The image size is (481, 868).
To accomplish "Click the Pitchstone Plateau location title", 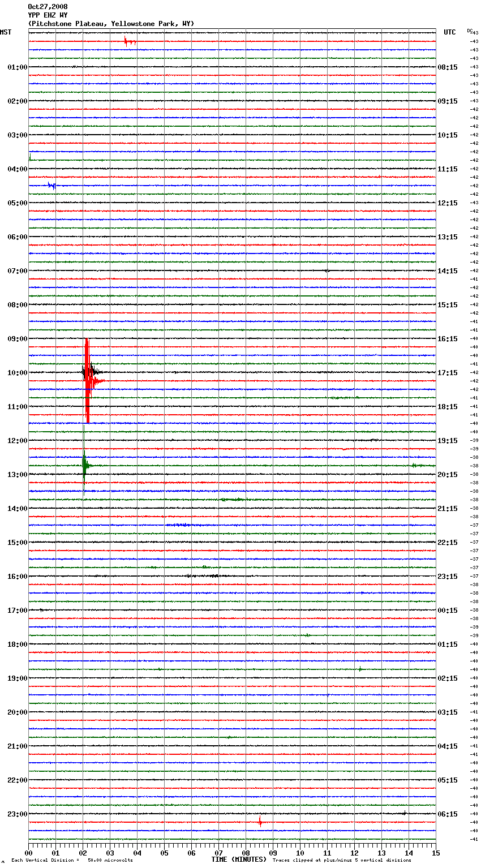I will point(111,24).
